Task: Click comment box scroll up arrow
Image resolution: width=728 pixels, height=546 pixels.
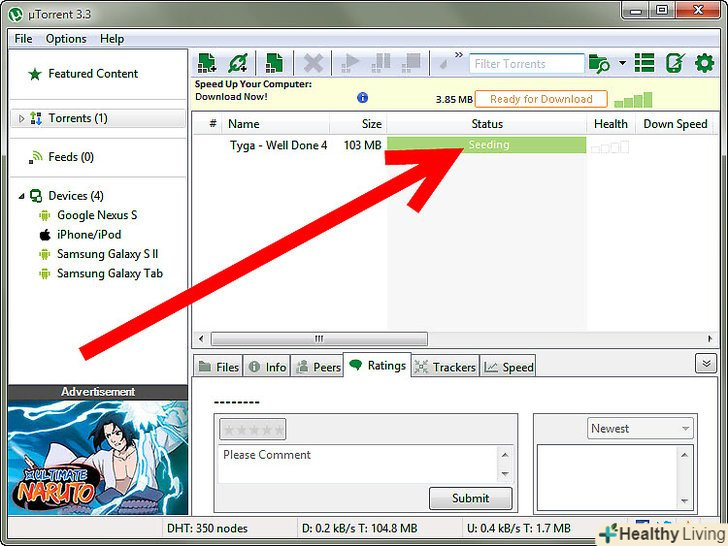Action: (x=505, y=455)
